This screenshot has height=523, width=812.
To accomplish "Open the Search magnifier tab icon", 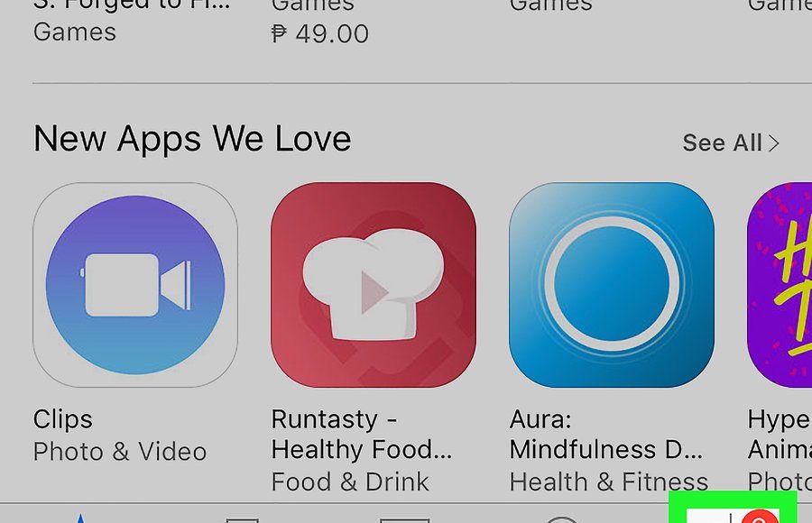I will point(562,518).
